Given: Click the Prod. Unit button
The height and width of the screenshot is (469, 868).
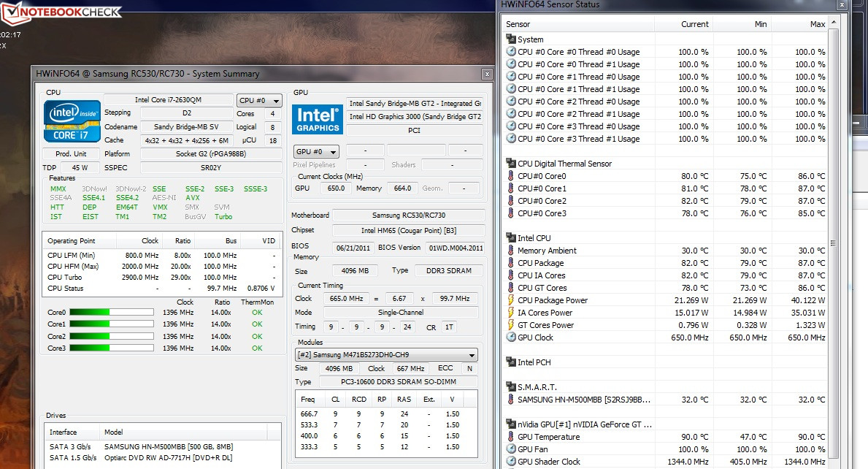Looking at the screenshot, I should pyautogui.click(x=71, y=153).
